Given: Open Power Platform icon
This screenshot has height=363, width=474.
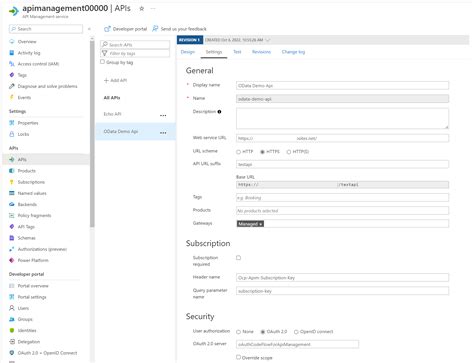Looking at the screenshot, I should (12, 260).
